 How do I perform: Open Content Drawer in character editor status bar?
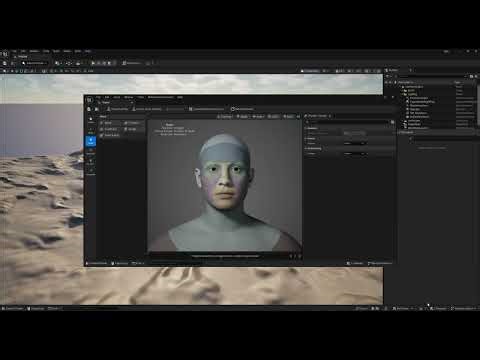click(97, 263)
